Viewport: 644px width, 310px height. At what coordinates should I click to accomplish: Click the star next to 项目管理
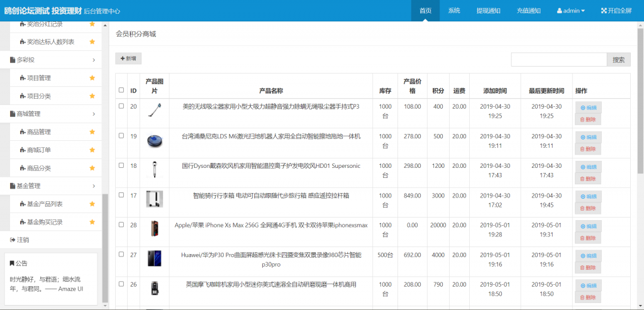pos(92,78)
